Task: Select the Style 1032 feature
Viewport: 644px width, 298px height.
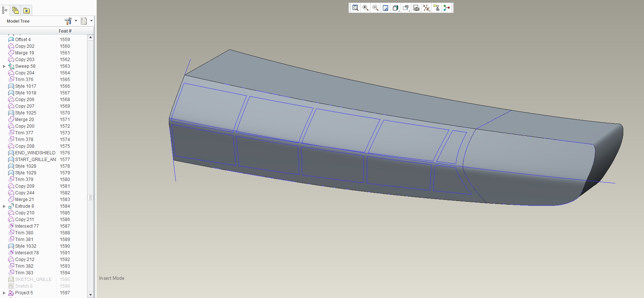Action: (26, 246)
